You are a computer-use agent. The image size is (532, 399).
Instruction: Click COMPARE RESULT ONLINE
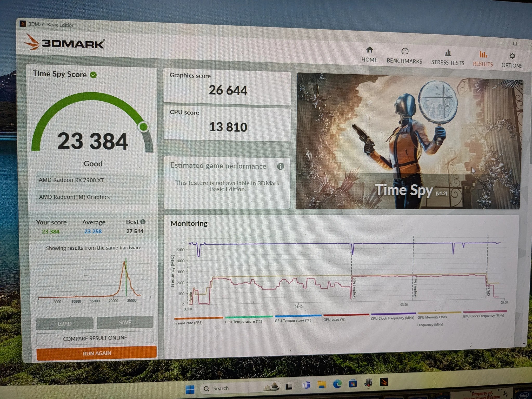[x=95, y=338]
